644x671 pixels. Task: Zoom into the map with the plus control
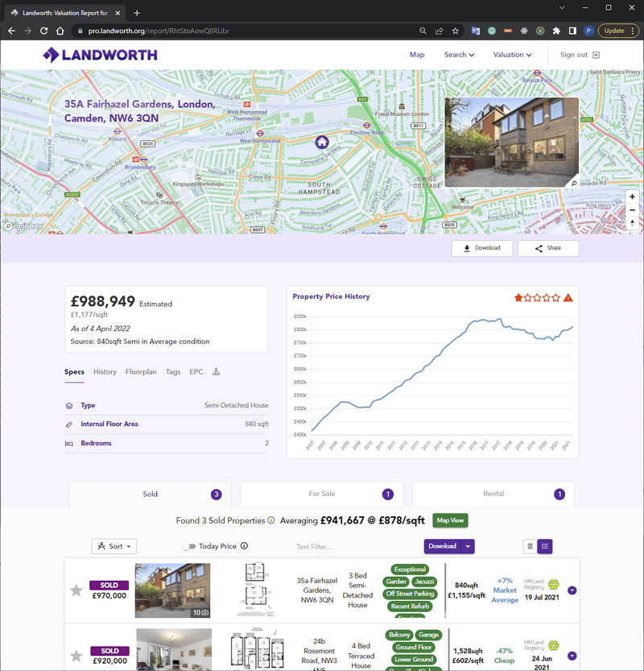(633, 196)
